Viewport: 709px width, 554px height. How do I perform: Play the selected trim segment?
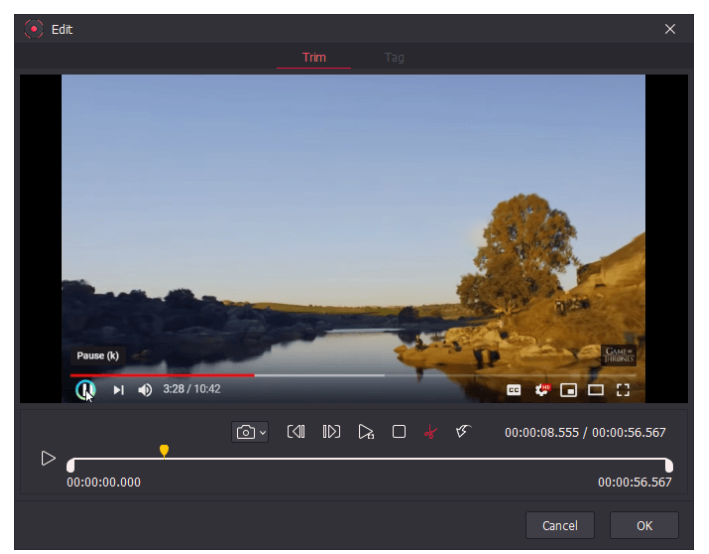click(366, 432)
